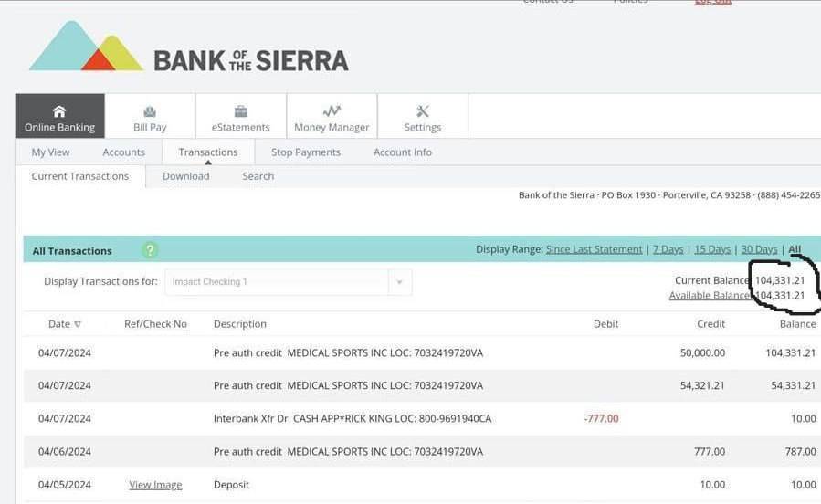Expand the Impact Checking 1 account dropdown
This screenshot has height=504, width=821.
tap(288, 282)
